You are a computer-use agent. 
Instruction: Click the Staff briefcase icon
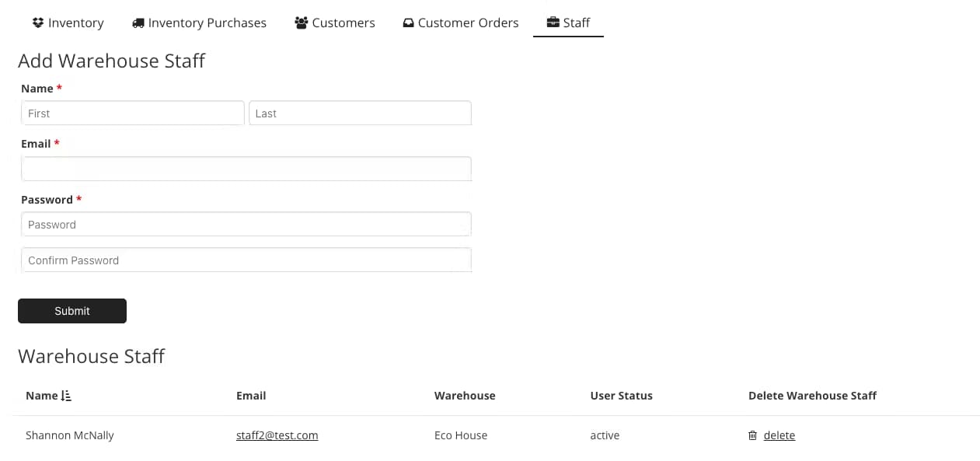click(553, 23)
